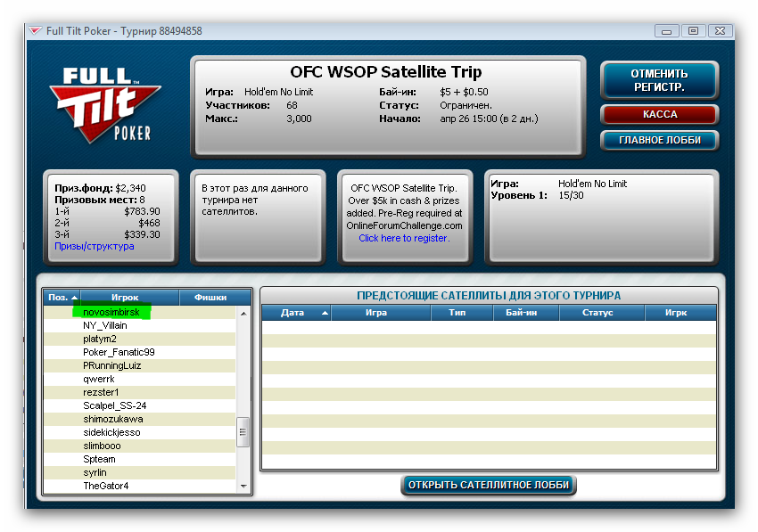Open the КАССА cashier button
The height and width of the screenshot is (532, 758).
tap(659, 115)
